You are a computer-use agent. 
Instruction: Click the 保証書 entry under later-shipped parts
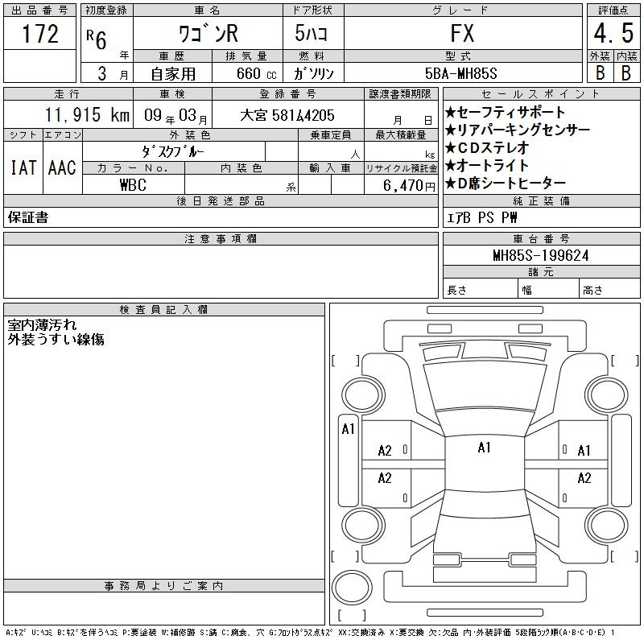pos(28,217)
